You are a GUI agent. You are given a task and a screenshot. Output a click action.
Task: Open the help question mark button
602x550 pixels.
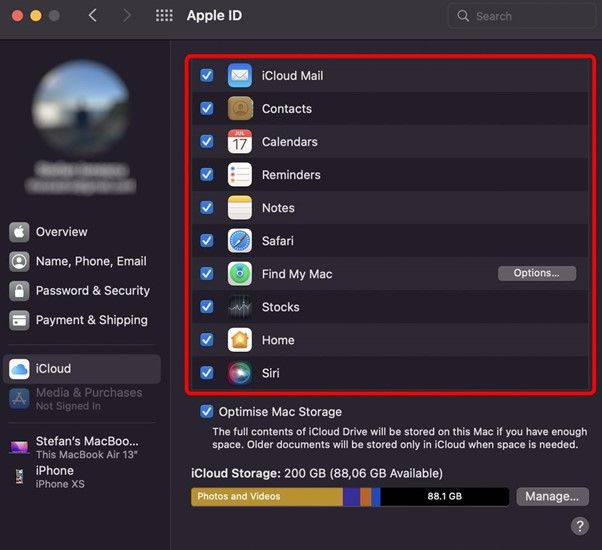click(x=579, y=526)
